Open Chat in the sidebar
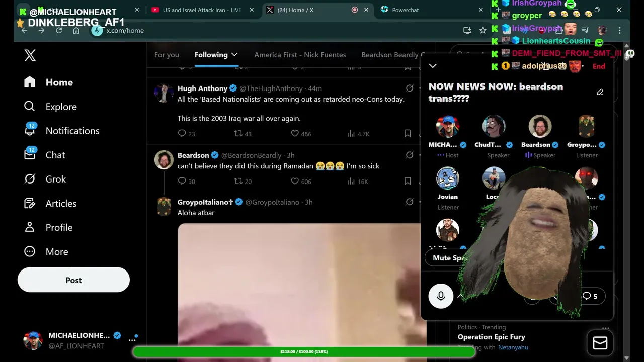Image resolution: width=644 pixels, height=362 pixels. tap(44, 155)
